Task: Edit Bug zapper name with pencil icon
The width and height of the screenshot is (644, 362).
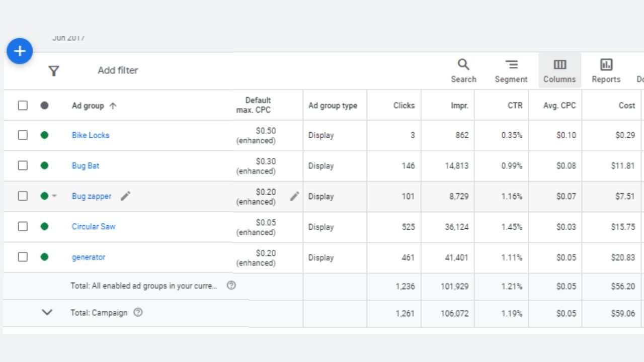Action: pyautogui.click(x=126, y=196)
